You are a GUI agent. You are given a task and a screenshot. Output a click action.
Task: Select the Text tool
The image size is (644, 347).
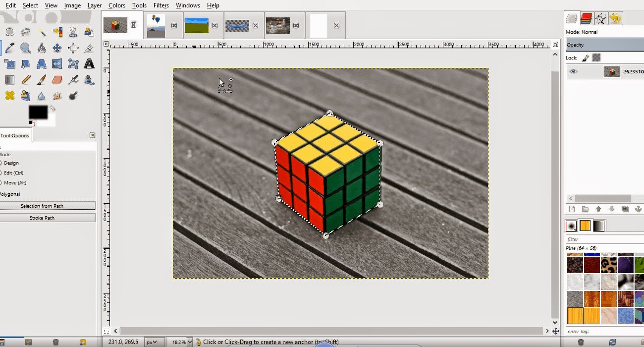coord(90,64)
